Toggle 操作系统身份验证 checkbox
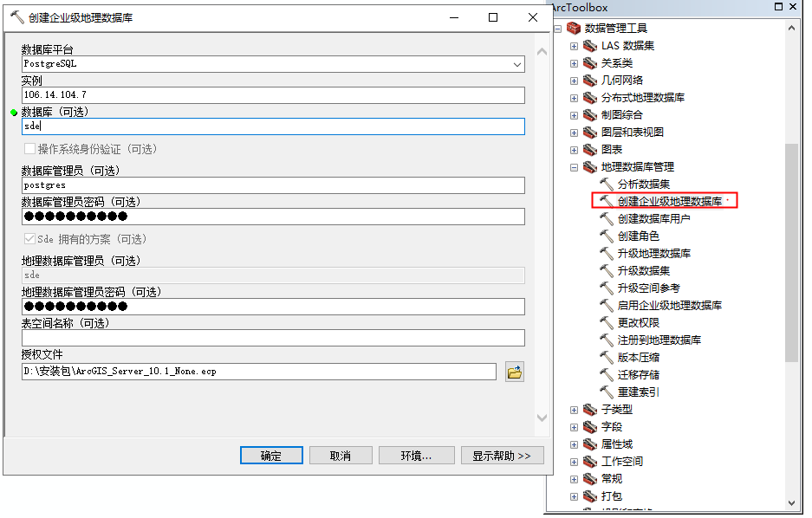 [30, 149]
